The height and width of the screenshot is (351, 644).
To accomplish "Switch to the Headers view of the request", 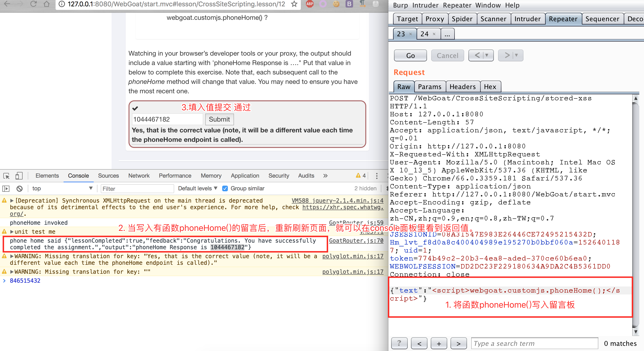I will click(x=463, y=86).
